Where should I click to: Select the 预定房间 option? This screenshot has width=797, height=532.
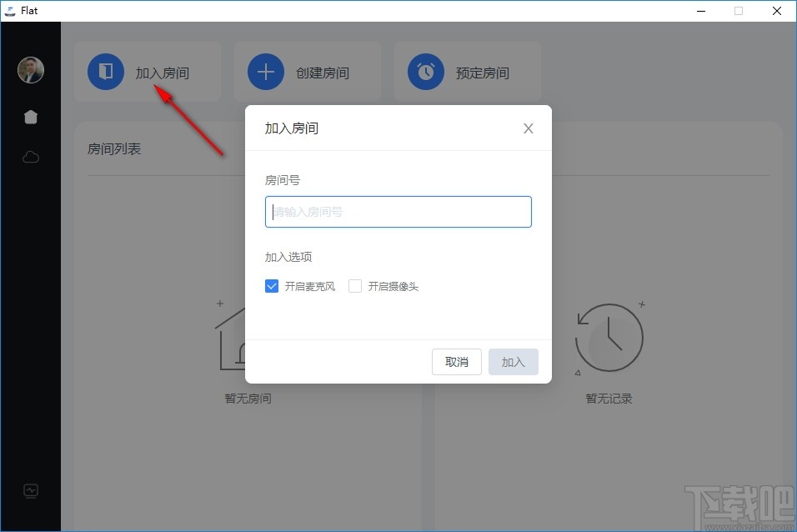(467, 72)
